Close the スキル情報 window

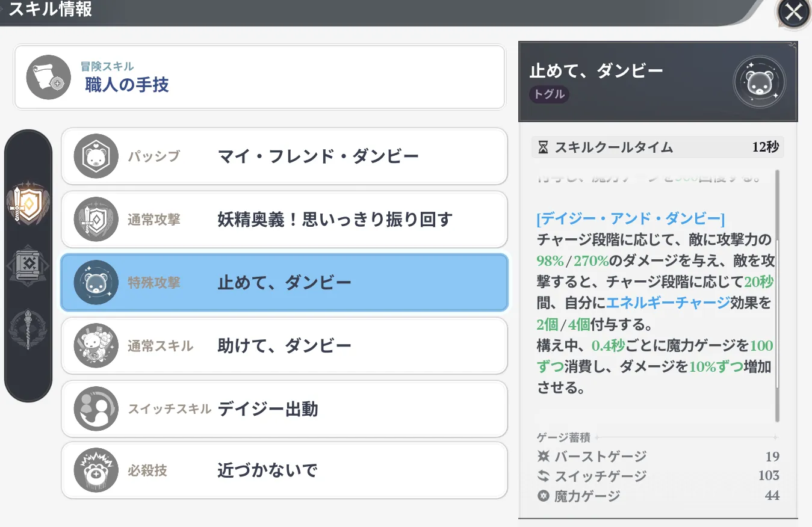pyautogui.click(x=793, y=12)
